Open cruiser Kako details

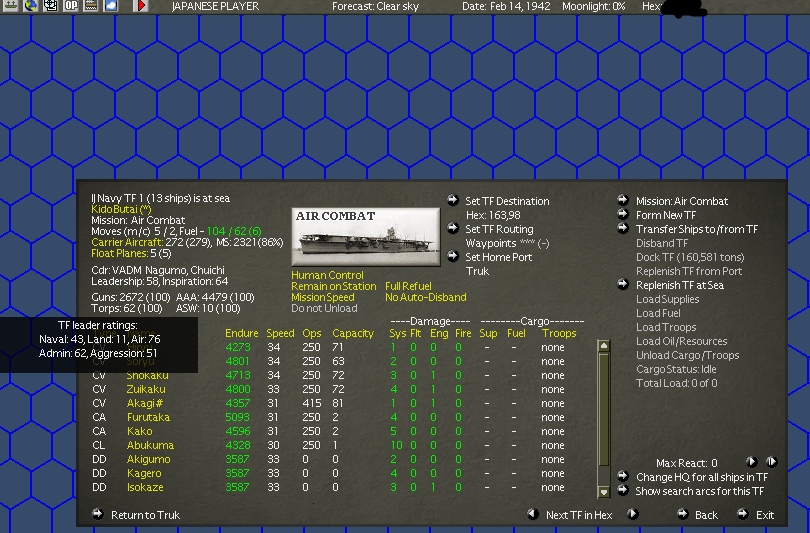pos(139,431)
